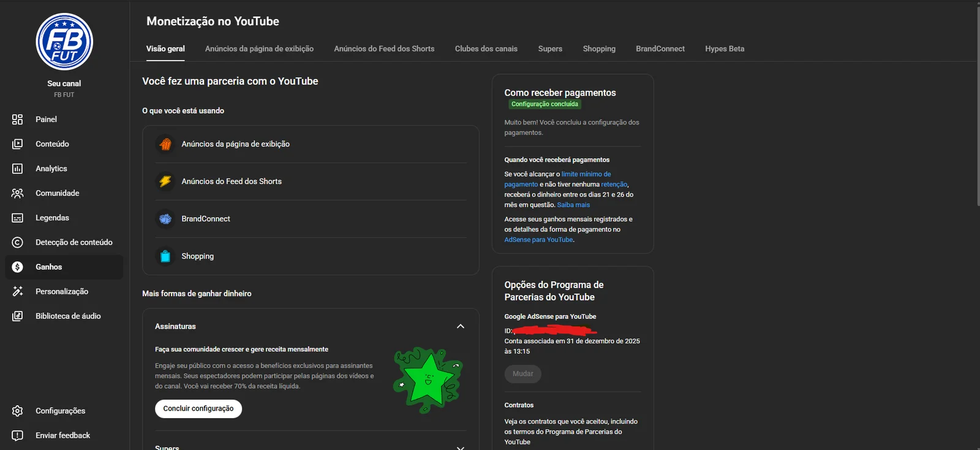Click the Personalização magic wand icon
980x450 pixels.
(x=17, y=291)
